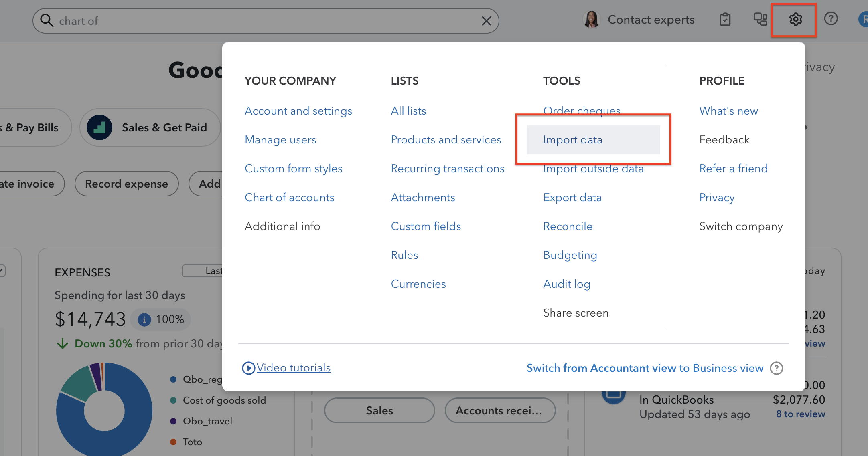Open Chart of accounts under Your Company

point(289,197)
